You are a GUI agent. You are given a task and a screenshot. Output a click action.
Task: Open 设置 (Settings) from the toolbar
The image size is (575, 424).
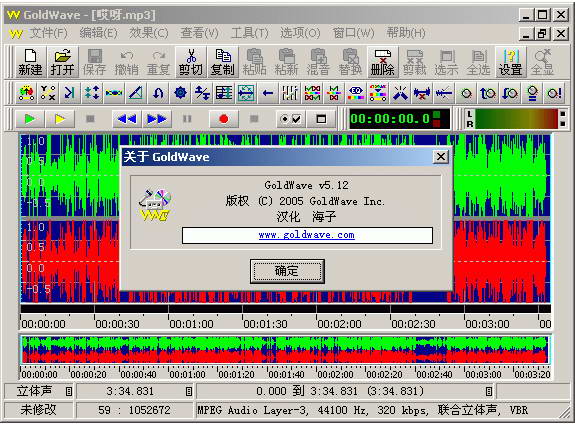coord(510,62)
